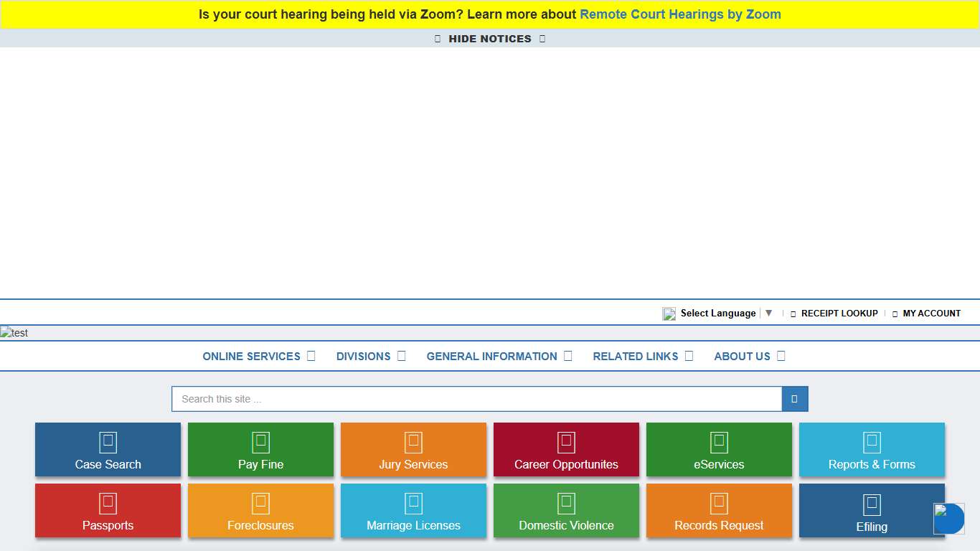
Task: Hide the notices banner
Action: [490, 39]
